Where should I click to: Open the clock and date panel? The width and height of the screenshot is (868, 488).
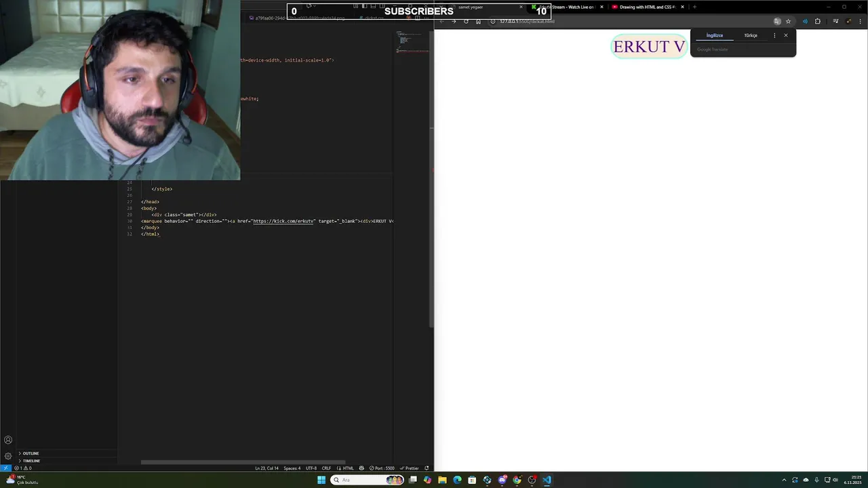point(852,480)
